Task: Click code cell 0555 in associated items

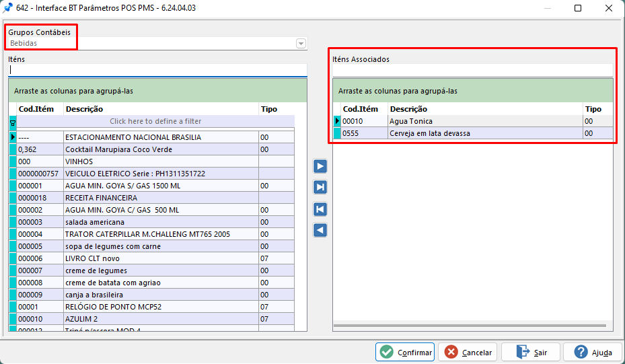Action: (x=365, y=133)
